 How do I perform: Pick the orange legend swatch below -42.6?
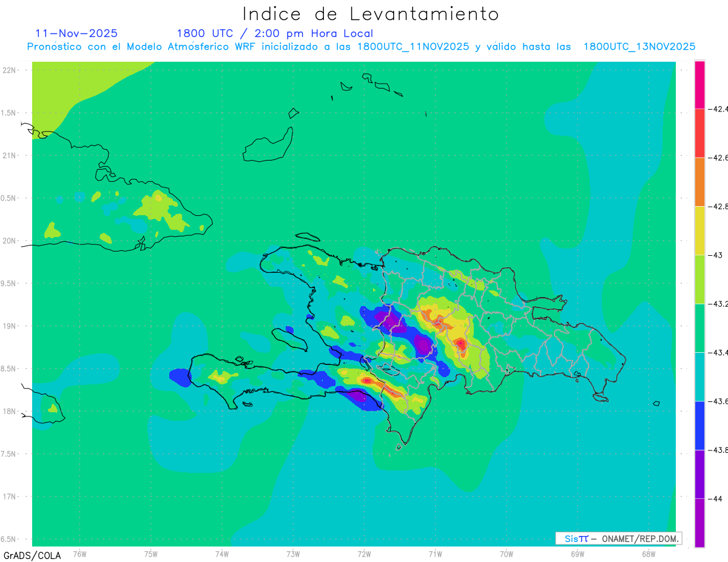(x=699, y=182)
